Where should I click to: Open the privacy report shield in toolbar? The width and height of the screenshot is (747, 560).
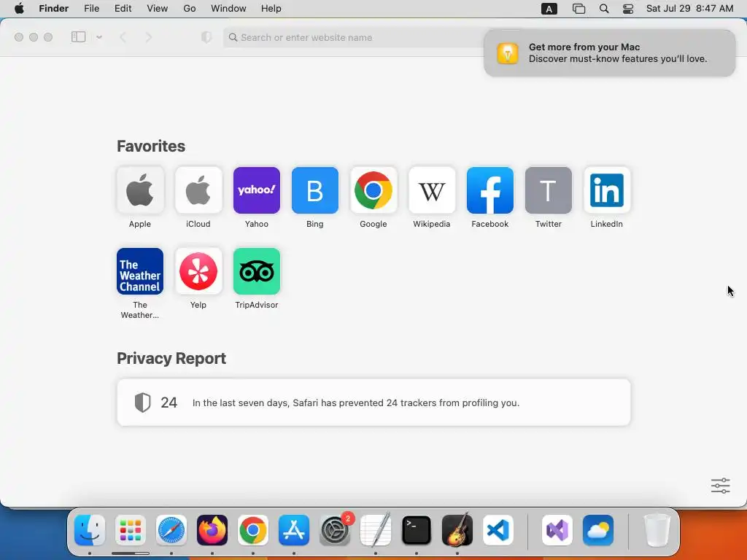click(206, 37)
